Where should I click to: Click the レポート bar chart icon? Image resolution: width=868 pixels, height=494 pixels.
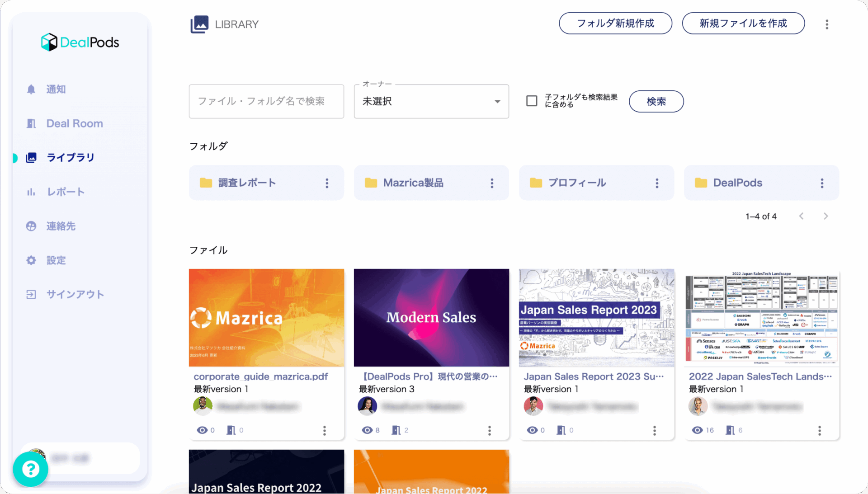click(x=31, y=192)
